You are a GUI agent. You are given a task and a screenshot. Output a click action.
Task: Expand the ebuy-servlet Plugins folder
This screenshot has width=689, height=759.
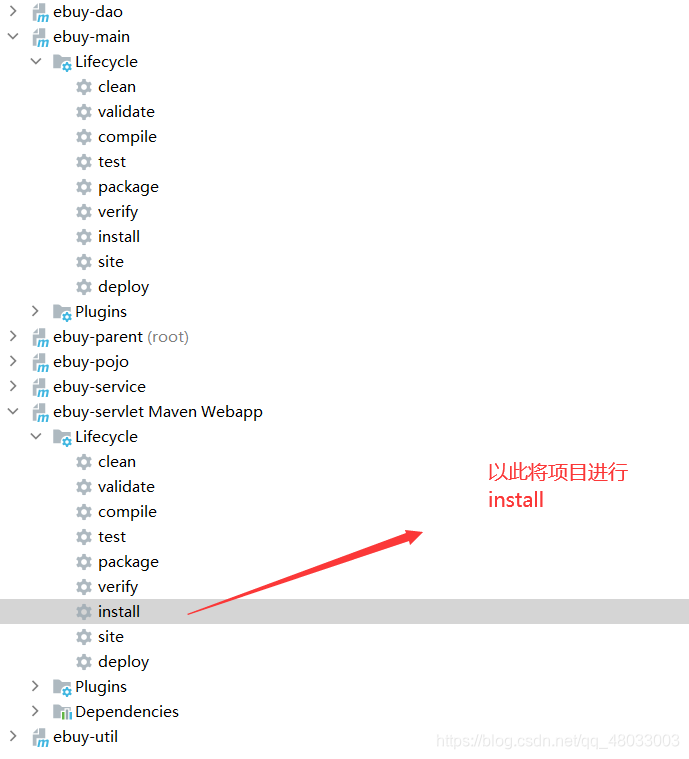[x=35, y=686]
